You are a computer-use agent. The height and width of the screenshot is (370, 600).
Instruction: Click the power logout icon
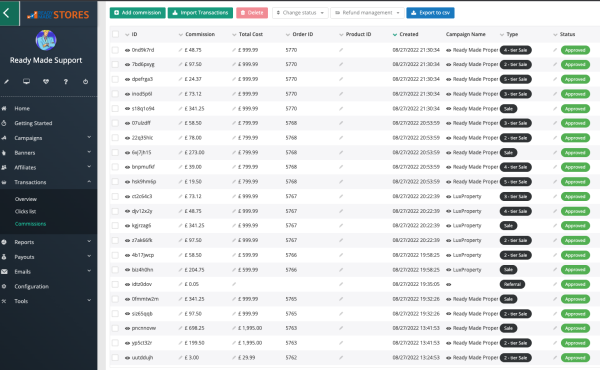pos(85,81)
